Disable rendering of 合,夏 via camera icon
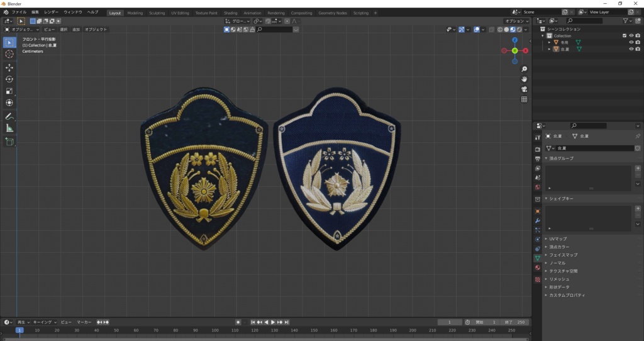 638,49
